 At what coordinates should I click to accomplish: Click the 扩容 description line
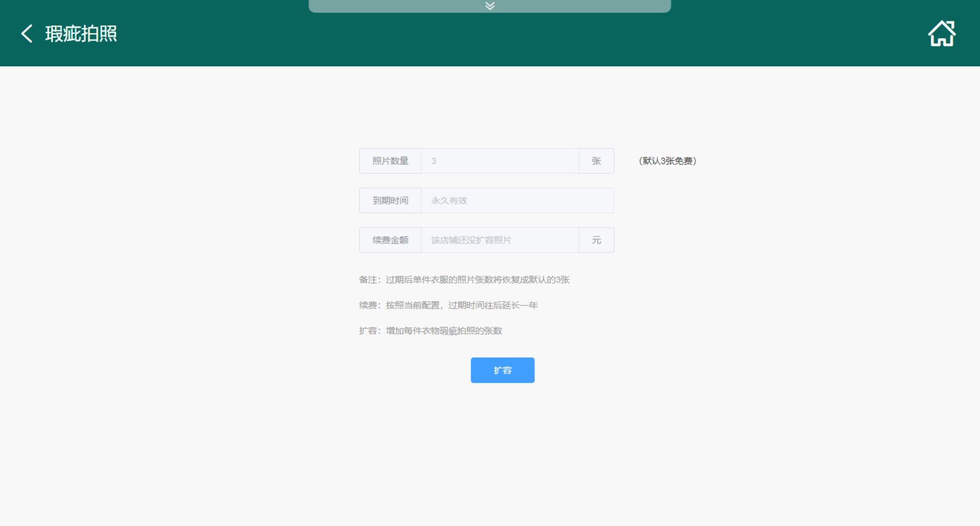(x=430, y=331)
